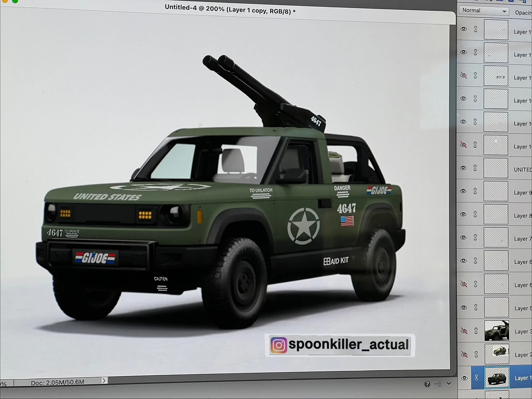Screen dimensions: 532x399
Task: Click the Untitled-4 @ 200% document title
Action: (230, 9)
